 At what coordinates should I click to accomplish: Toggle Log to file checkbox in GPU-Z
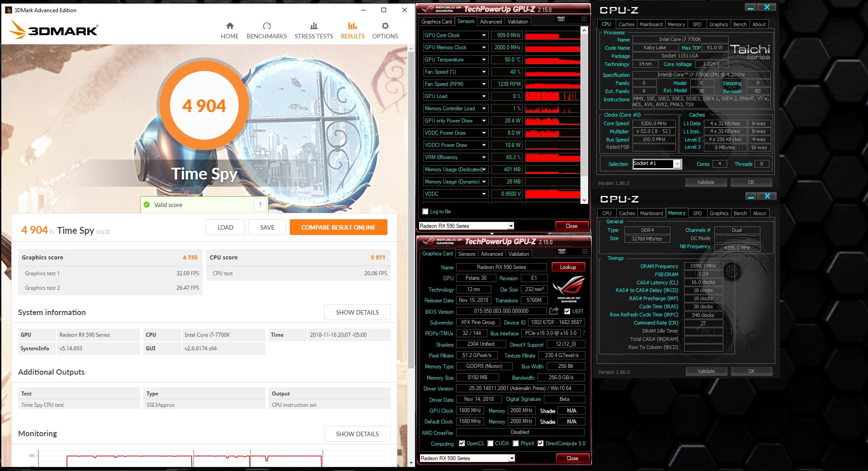(x=425, y=212)
